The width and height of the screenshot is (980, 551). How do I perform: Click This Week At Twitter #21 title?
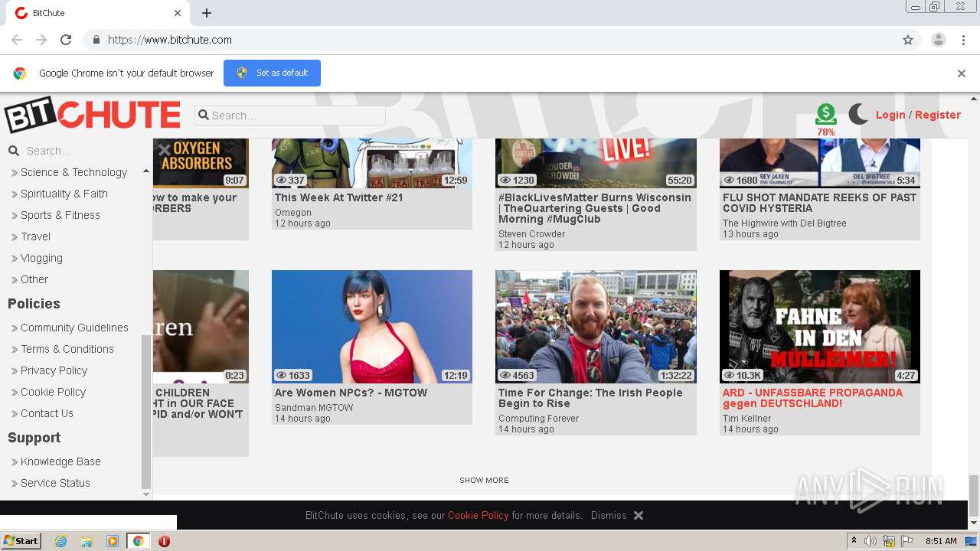click(339, 197)
